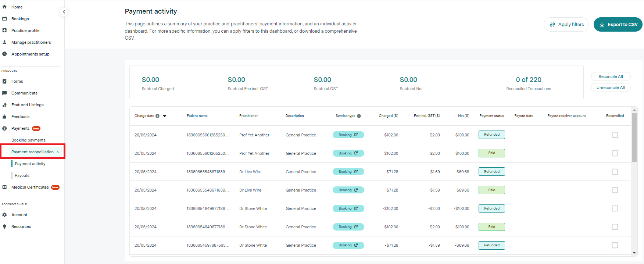This screenshot has height=264, width=644.
Task: Click the Bookings calendar icon
Action: click(x=4, y=18)
